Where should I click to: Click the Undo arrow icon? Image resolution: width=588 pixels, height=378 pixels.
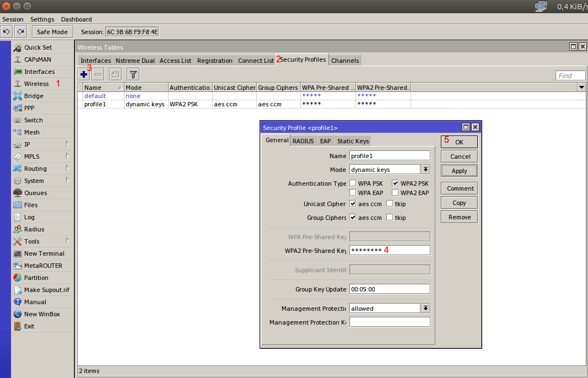7,32
